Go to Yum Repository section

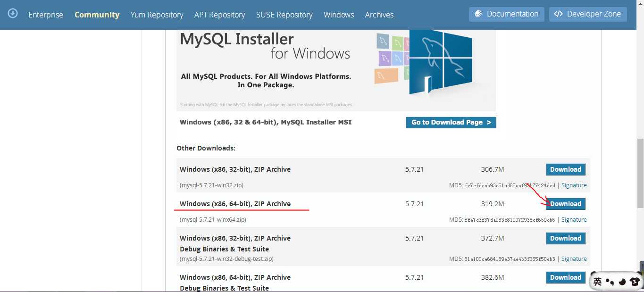[157, 15]
